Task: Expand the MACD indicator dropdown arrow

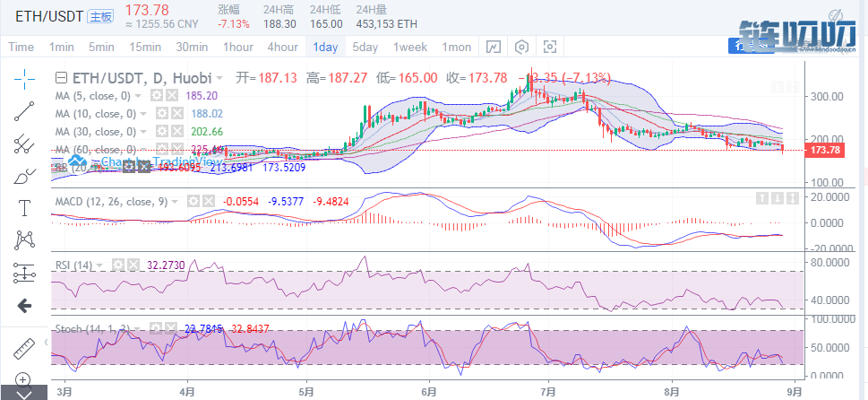Action: pyautogui.click(x=175, y=202)
